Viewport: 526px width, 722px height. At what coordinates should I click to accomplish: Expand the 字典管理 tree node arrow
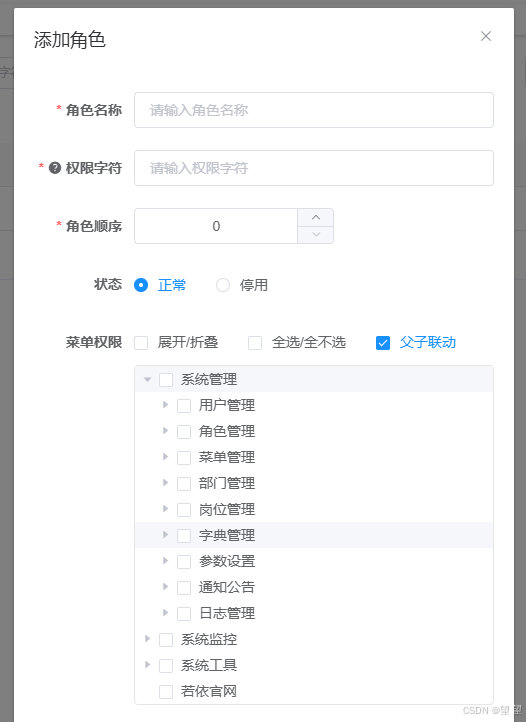pos(165,535)
